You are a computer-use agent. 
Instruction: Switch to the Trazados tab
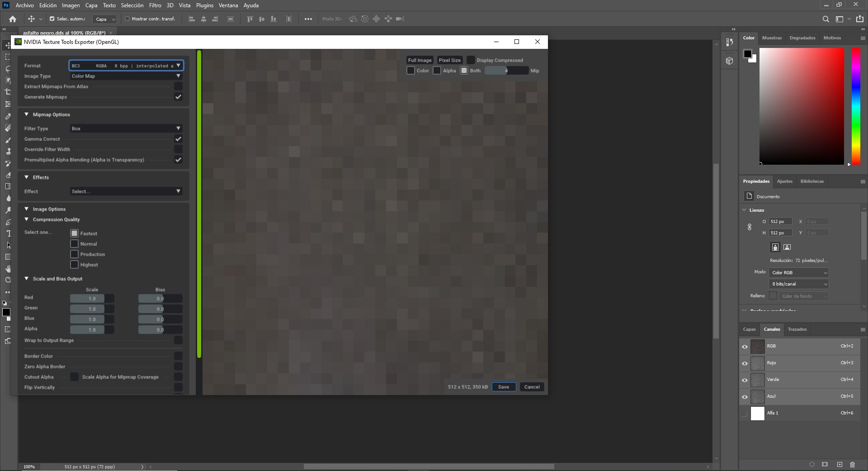pos(797,329)
